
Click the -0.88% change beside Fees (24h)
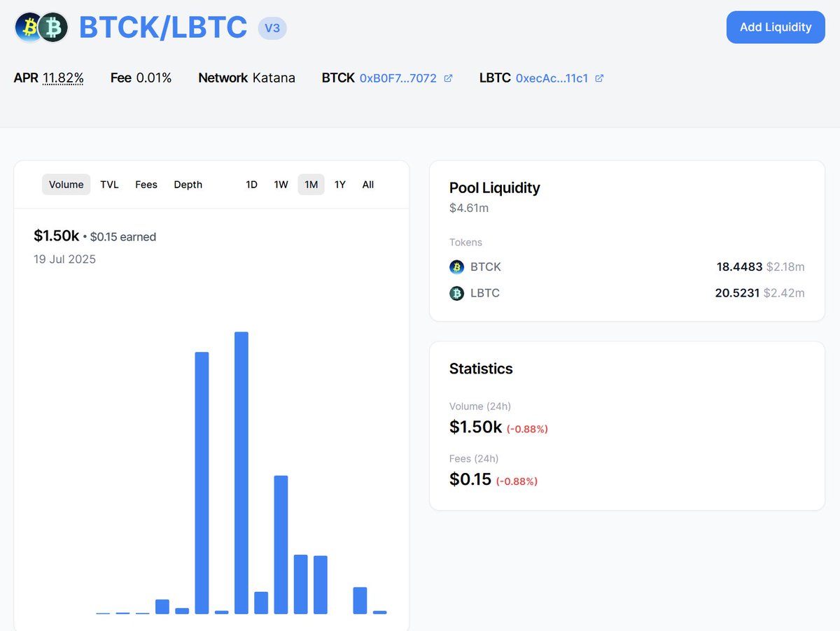[517, 481]
